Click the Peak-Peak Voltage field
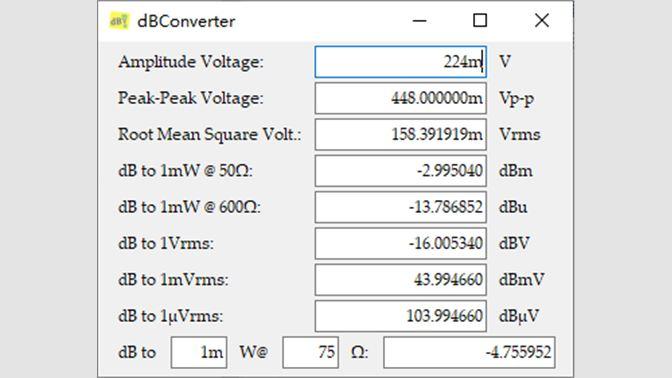672x378 pixels. click(x=401, y=99)
